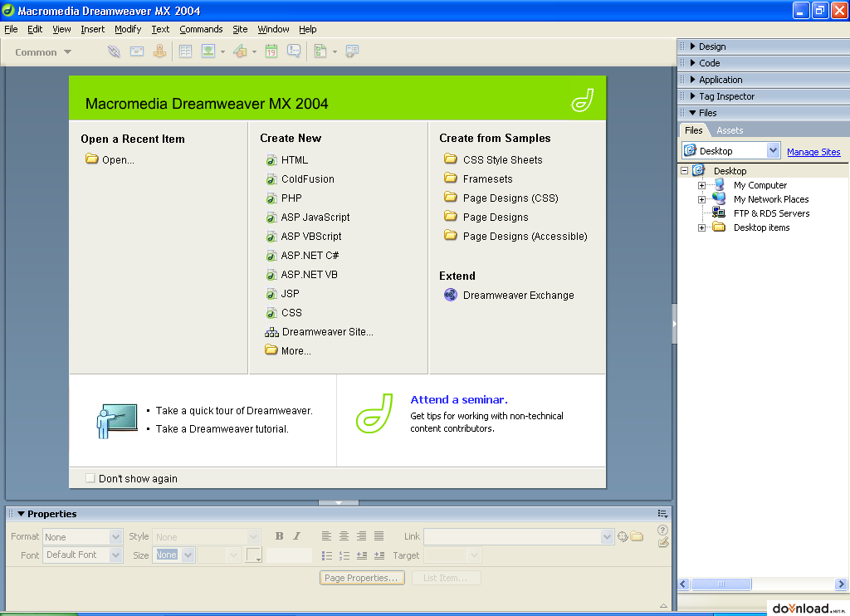Click the Justify alignment icon
The width and height of the screenshot is (850, 616).
point(379,536)
